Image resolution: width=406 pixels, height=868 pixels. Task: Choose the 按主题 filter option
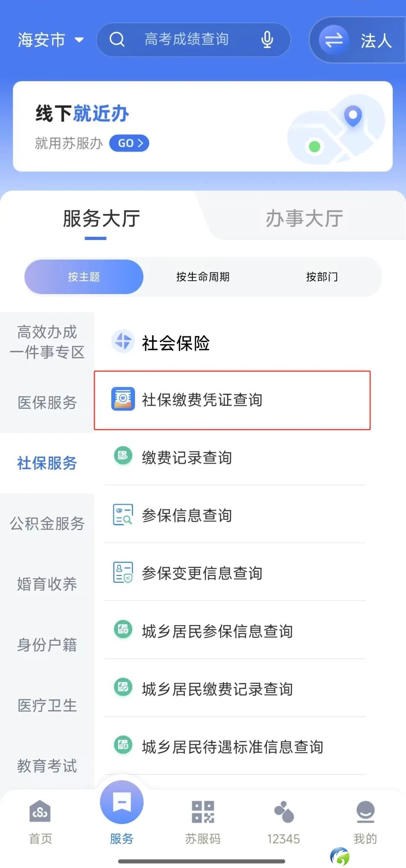pos(84,277)
